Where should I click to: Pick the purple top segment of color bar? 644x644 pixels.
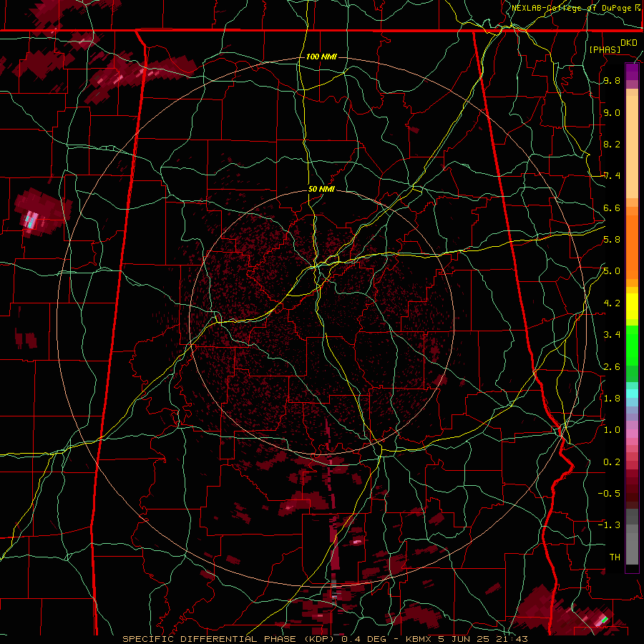coord(632,72)
